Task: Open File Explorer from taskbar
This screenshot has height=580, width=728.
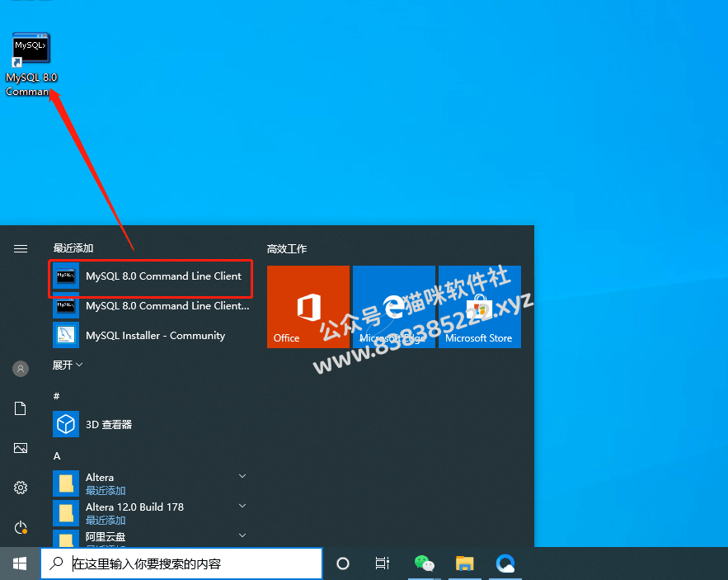Action: (x=464, y=563)
